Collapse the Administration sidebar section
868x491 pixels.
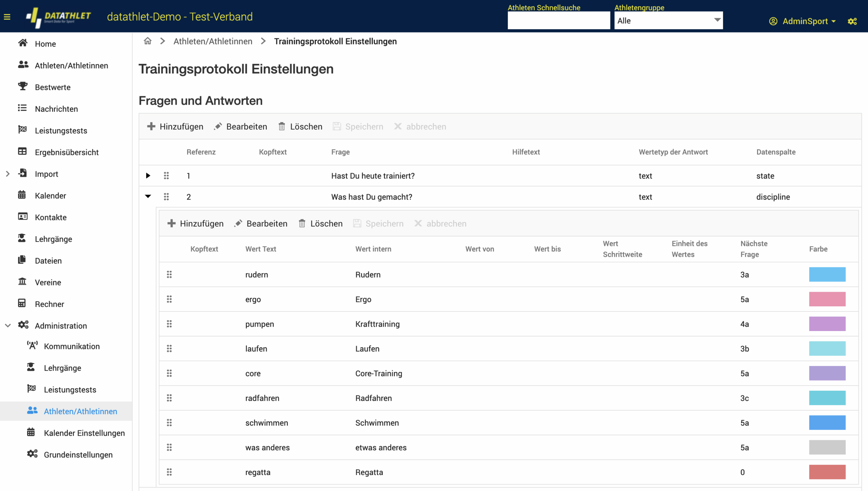pos(8,326)
